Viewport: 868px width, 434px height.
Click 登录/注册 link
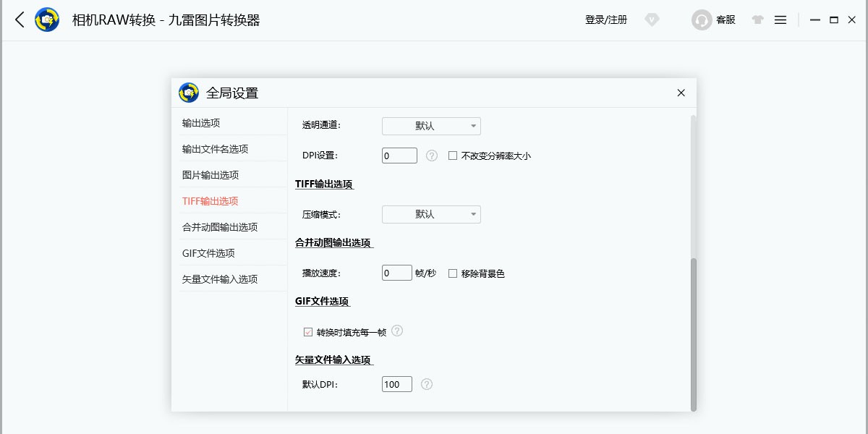[x=606, y=20]
